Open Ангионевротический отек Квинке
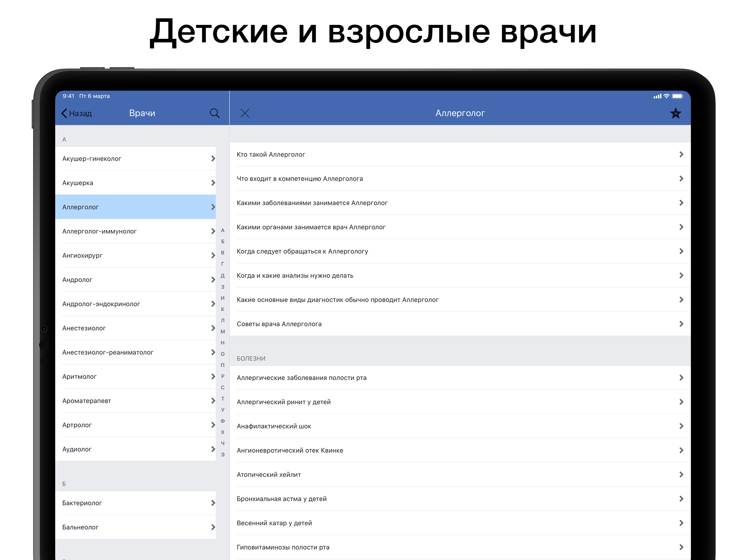Image resolution: width=747 pixels, height=560 pixels. (460, 450)
